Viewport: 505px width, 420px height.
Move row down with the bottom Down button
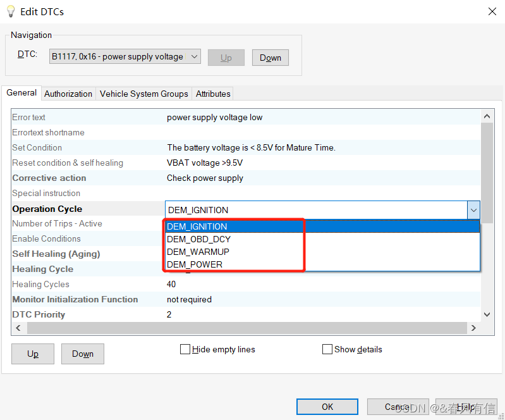tap(83, 354)
